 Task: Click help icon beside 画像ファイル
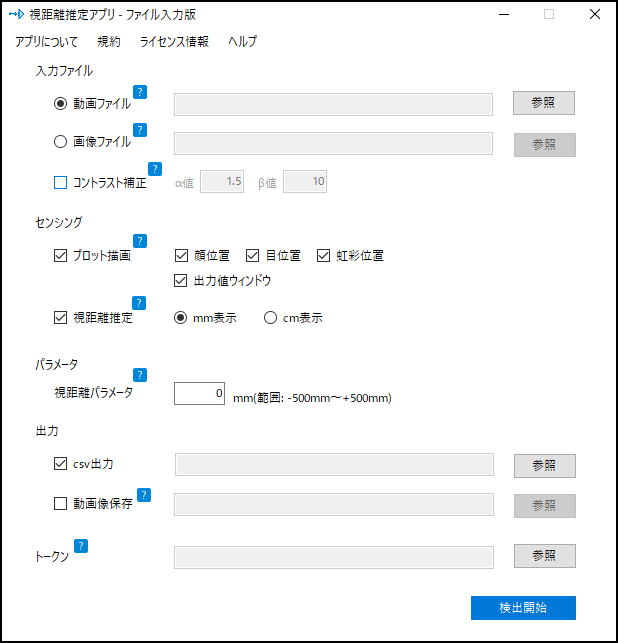click(140, 130)
